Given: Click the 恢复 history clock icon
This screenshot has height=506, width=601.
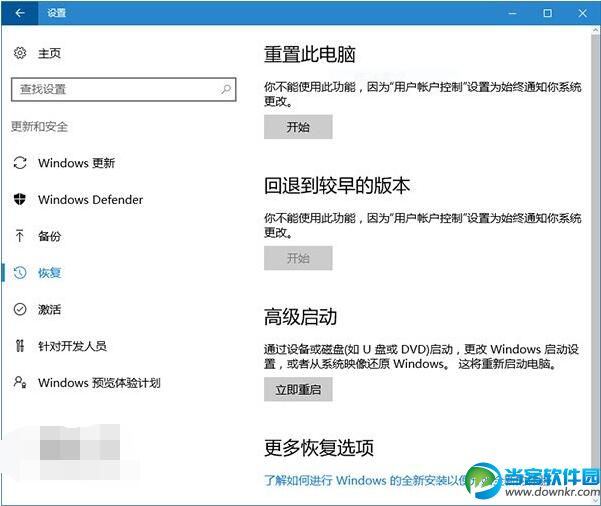Looking at the screenshot, I should pyautogui.click(x=20, y=273).
